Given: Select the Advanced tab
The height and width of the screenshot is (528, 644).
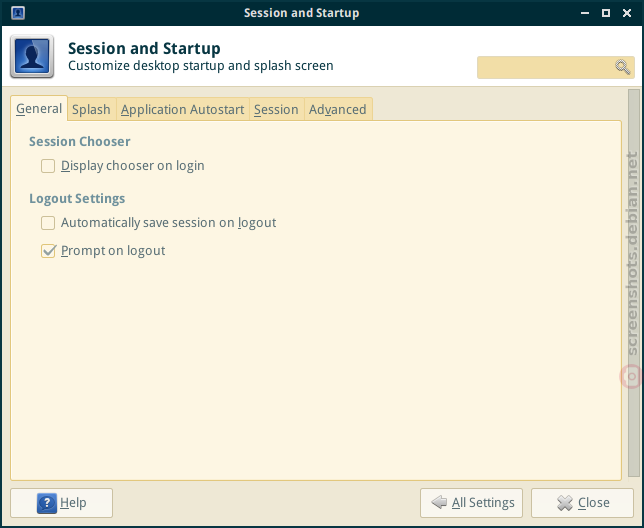Looking at the screenshot, I should [338, 110].
